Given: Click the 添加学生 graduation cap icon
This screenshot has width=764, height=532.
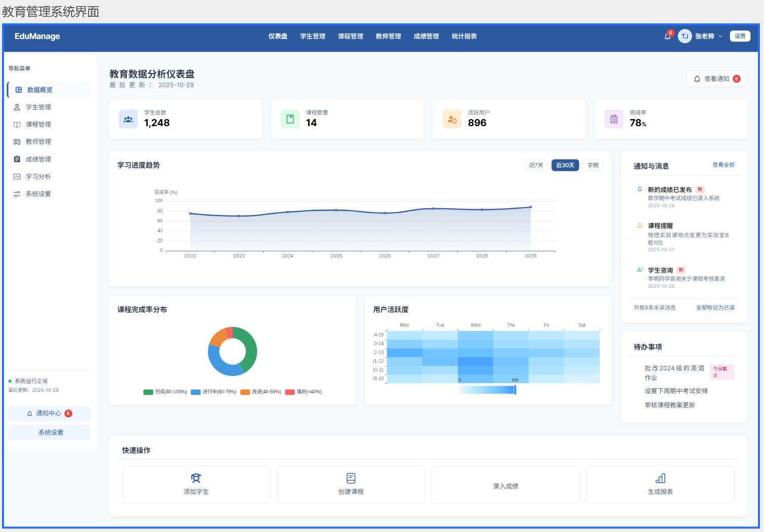Looking at the screenshot, I should pyautogui.click(x=196, y=478).
